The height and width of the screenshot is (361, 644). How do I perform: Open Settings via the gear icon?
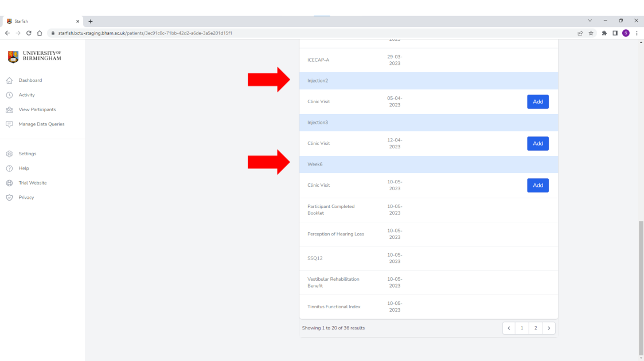(x=9, y=154)
